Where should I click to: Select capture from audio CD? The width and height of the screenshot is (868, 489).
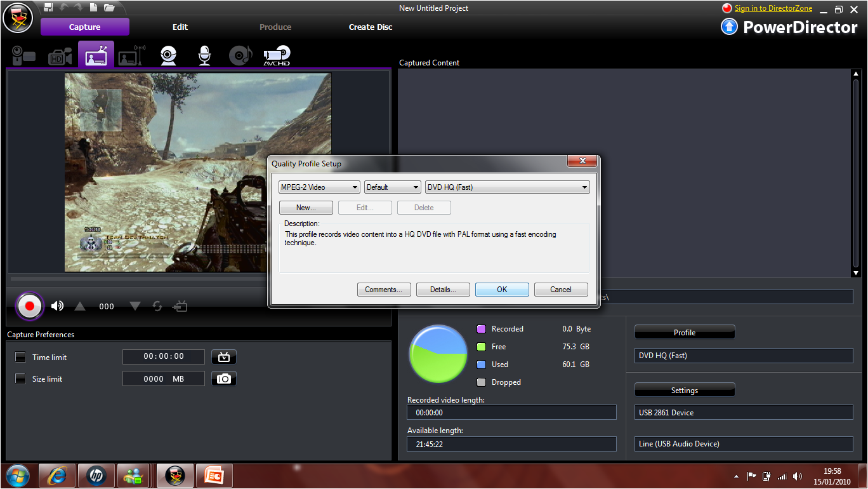(240, 56)
